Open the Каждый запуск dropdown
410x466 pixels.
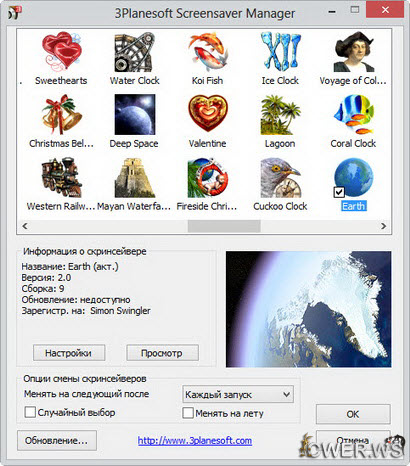(238, 395)
